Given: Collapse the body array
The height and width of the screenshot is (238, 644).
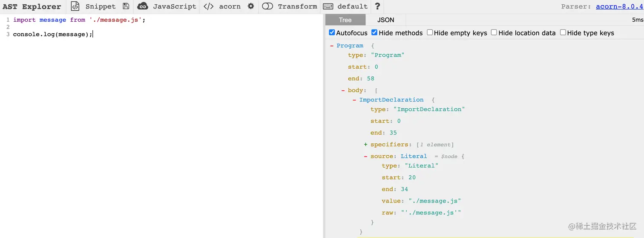Looking at the screenshot, I should [343, 90].
